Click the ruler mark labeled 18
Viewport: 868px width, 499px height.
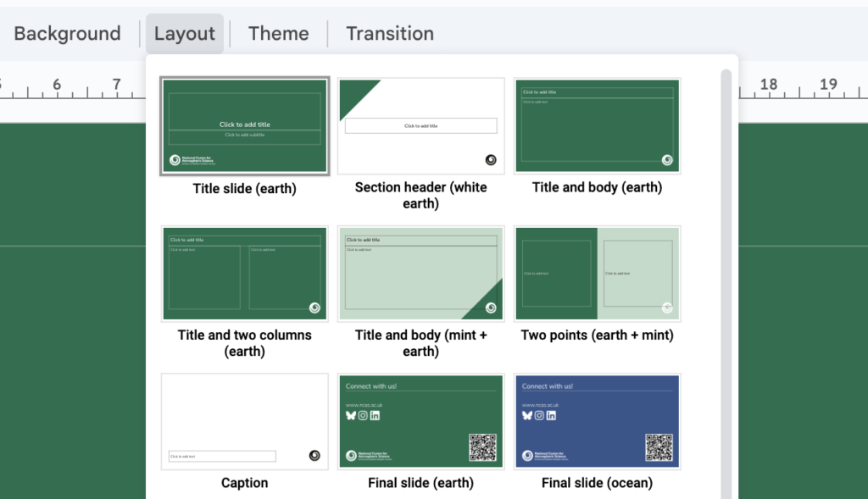pos(768,84)
